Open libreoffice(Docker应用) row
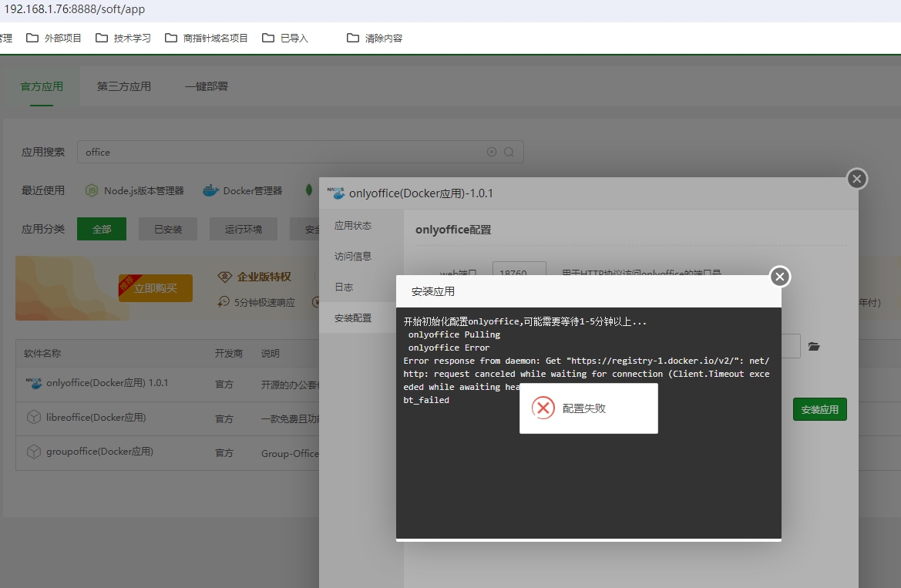 (x=96, y=417)
